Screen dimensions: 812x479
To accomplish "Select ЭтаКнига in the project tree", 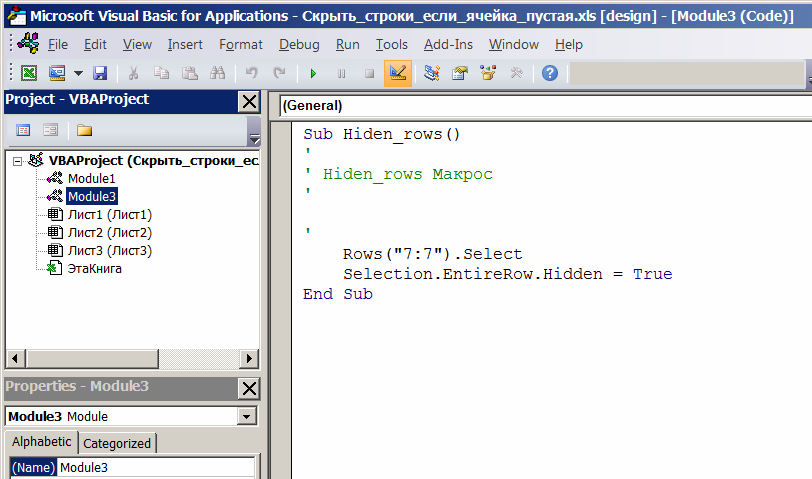I will [95, 269].
